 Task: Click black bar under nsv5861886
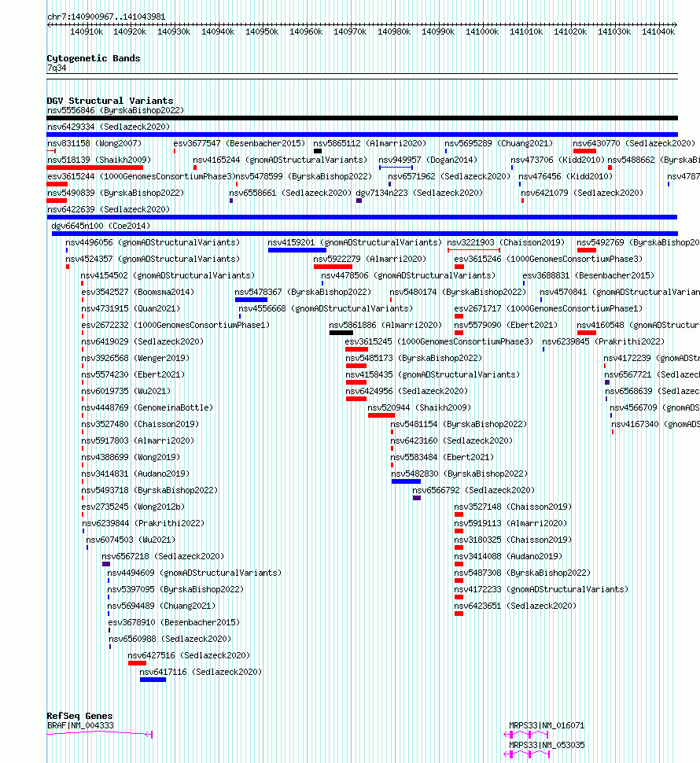point(341,333)
